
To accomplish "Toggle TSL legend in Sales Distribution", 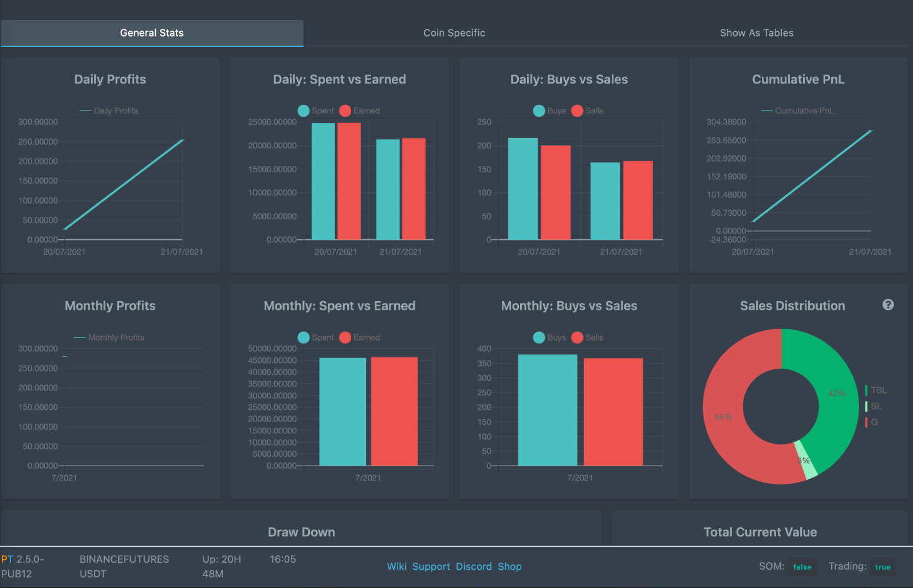I will point(876,390).
